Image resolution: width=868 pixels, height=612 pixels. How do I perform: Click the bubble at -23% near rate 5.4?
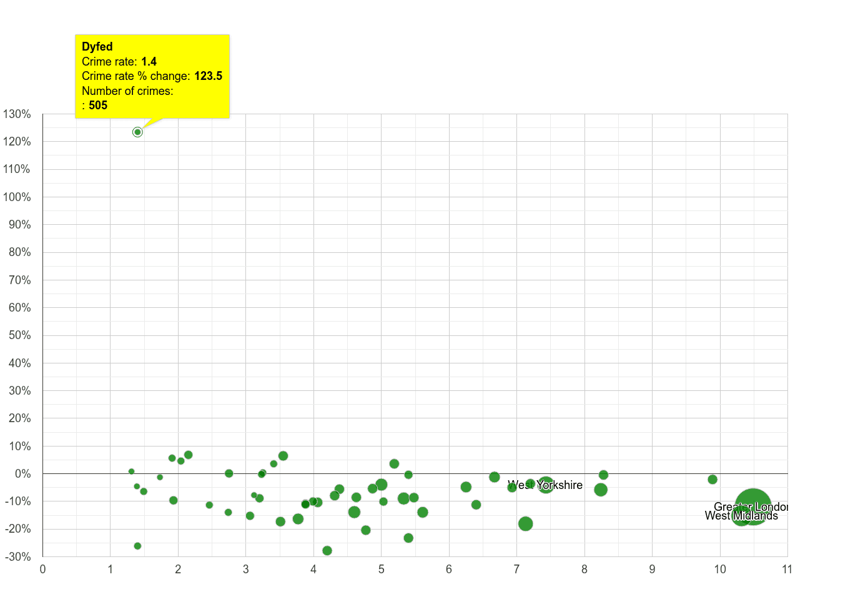click(408, 538)
